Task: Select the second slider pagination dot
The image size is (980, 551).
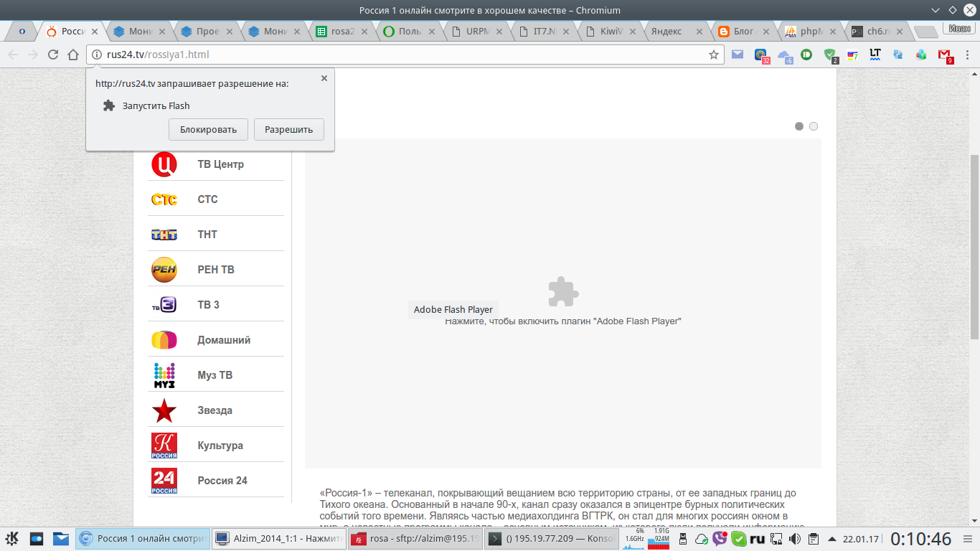Action: [814, 126]
